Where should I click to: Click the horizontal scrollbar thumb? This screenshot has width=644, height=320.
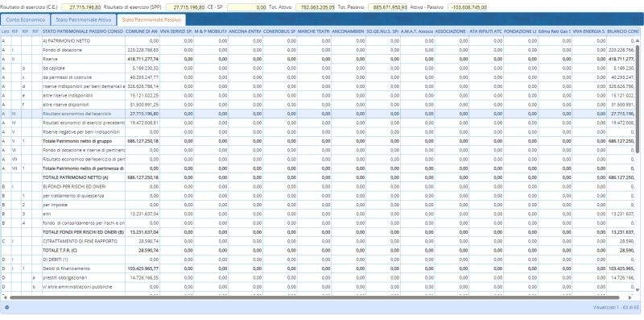314,297
